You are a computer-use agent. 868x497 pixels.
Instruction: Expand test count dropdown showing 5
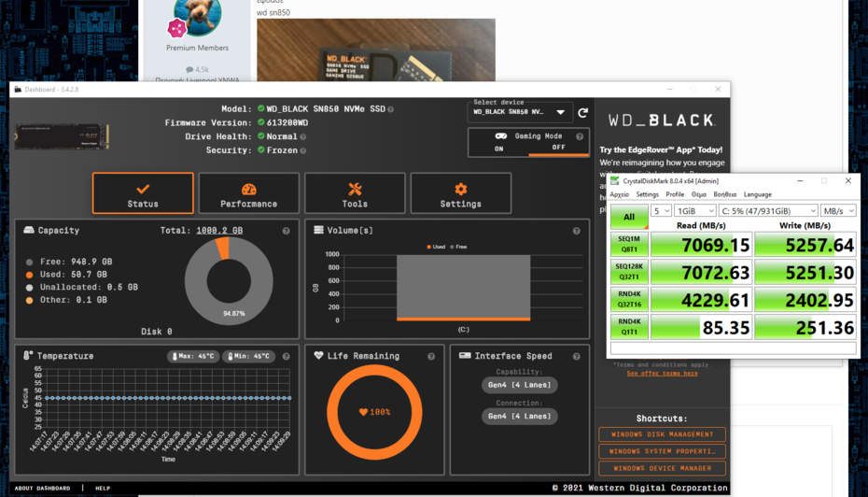tap(661, 211)
